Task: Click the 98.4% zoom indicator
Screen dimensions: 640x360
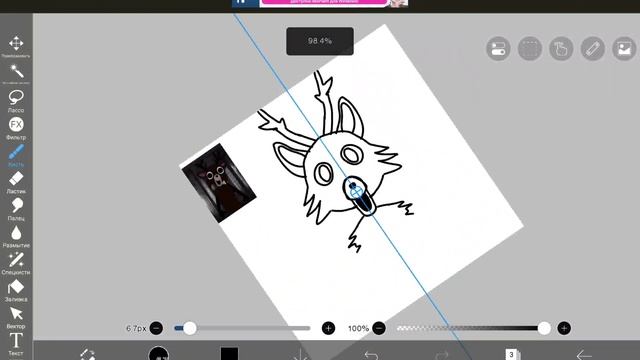Action: click(320, 41)
